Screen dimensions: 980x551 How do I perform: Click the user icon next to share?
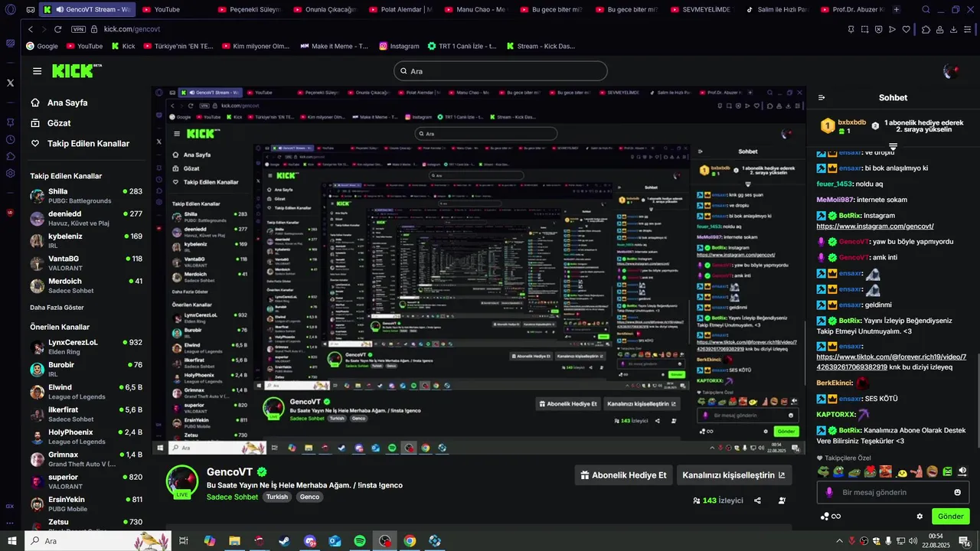tap(782, 500)
